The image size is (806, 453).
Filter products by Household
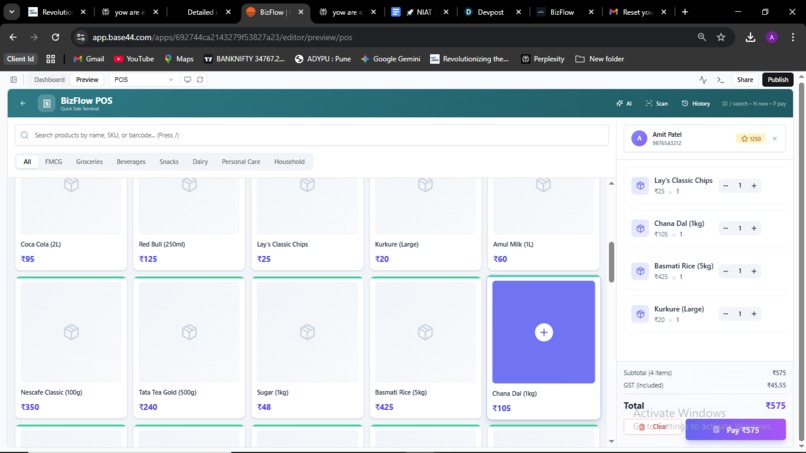[289, 161]
